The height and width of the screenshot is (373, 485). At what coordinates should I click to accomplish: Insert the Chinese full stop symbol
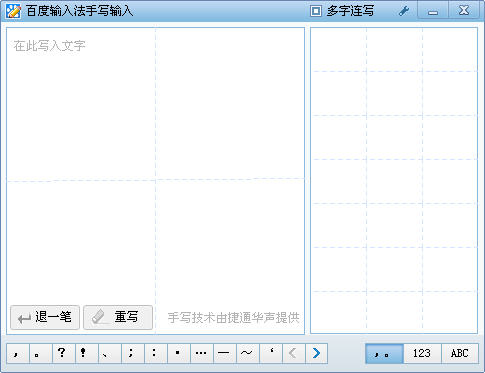(41, 353)
